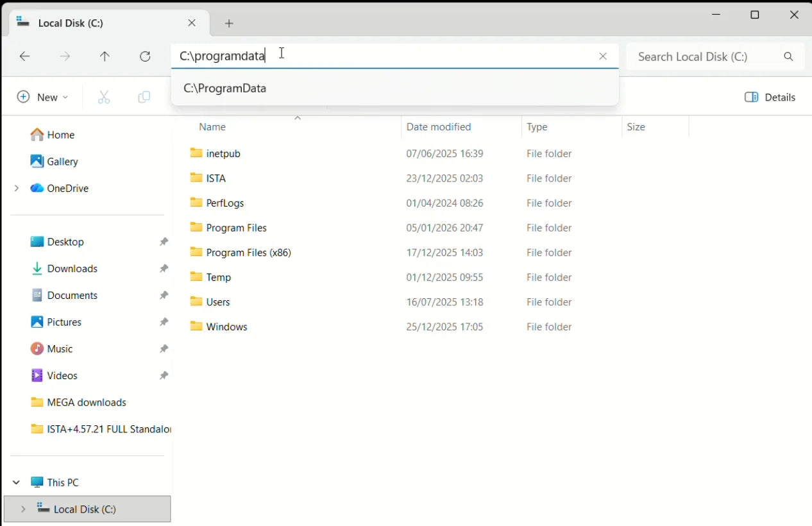The width and height of the screenshot is (812, 526).
Task: Select the Users folder
Action: (x=218, y=302)
